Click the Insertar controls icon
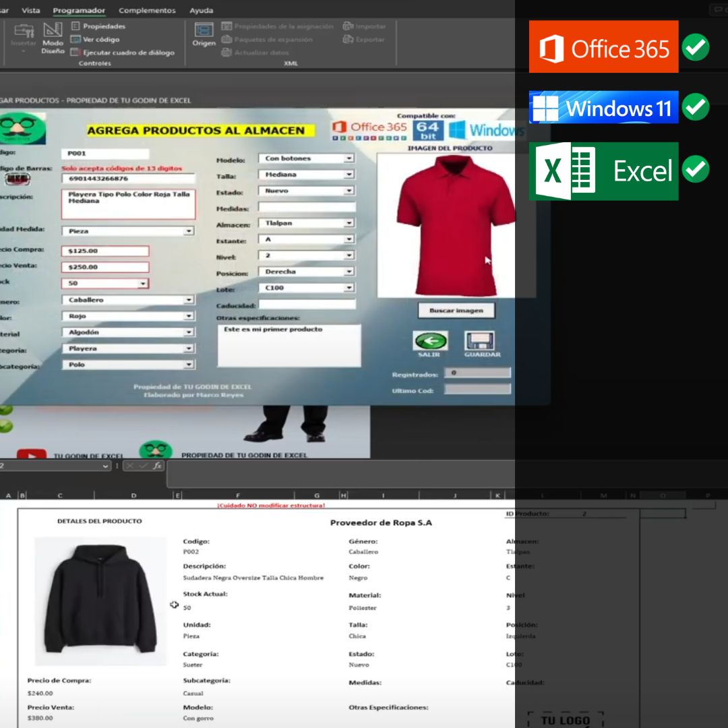The width and height of the screenshot is (728, 728). point(23,36)
